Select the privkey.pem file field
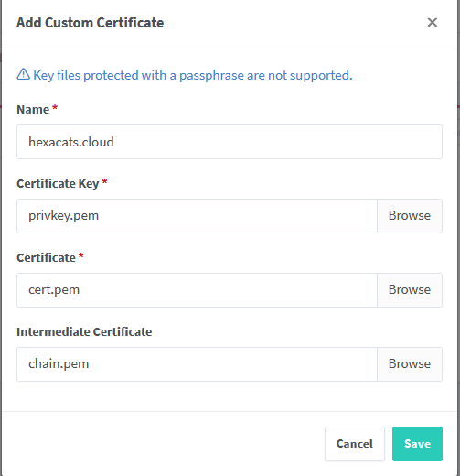Screen dimensions: 460x476 pyautogui.click(x=197, y=216)
